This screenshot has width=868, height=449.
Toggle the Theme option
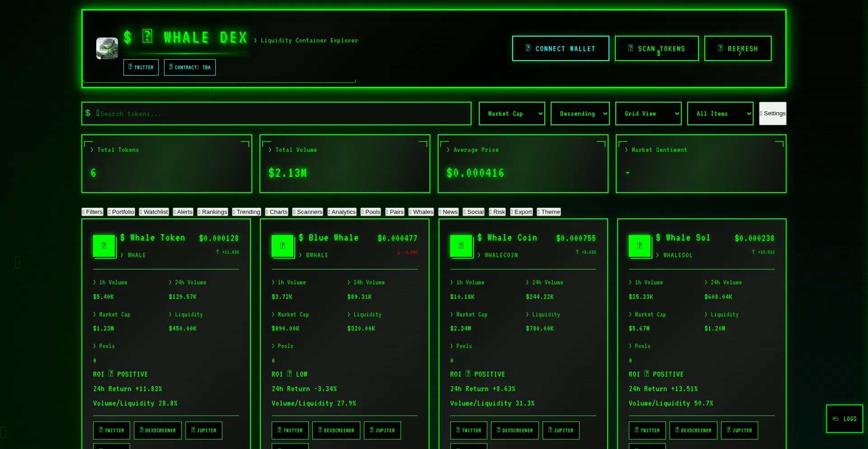[x=548, y=212]
